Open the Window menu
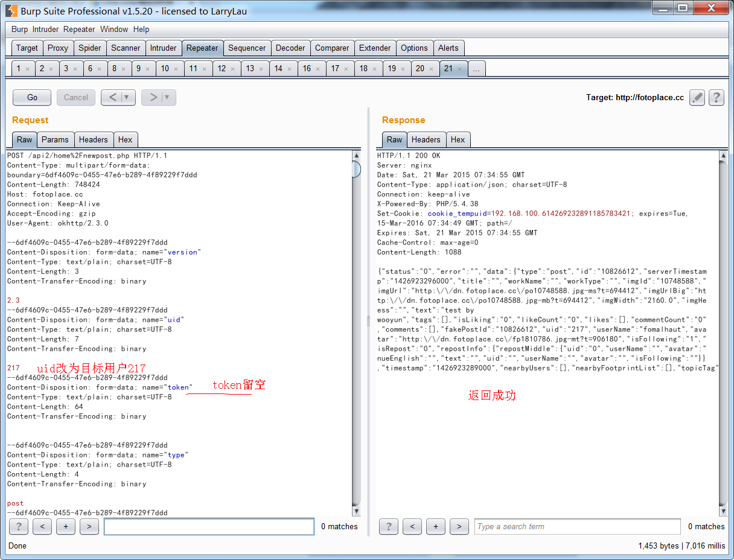The image size is (734, 560). pos(114,29)
